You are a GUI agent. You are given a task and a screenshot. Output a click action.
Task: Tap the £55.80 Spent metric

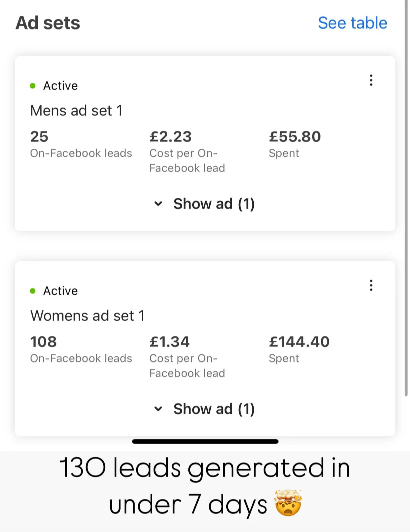(x=295, y=137)
